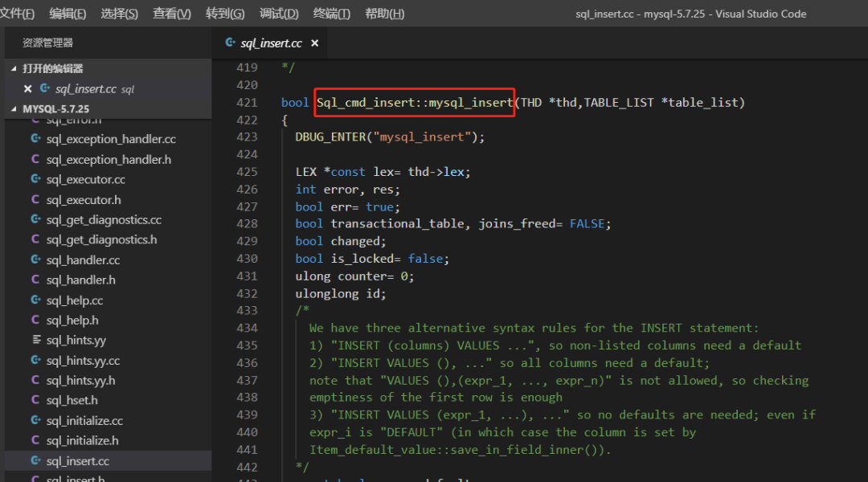Click C icon beside sql_hset.h
The height and width of the screenshot is (482, 868).
pyautogui.click(x=35, y=399)
